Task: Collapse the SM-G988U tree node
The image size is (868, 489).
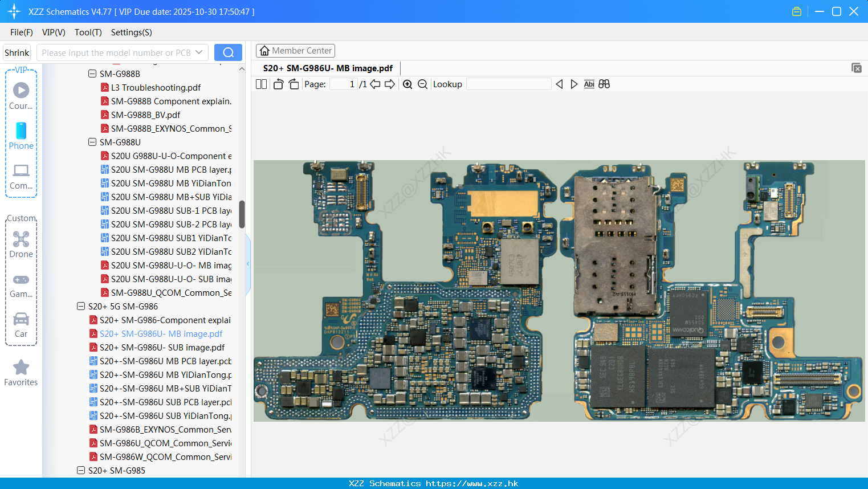Action: pos(92,142)
